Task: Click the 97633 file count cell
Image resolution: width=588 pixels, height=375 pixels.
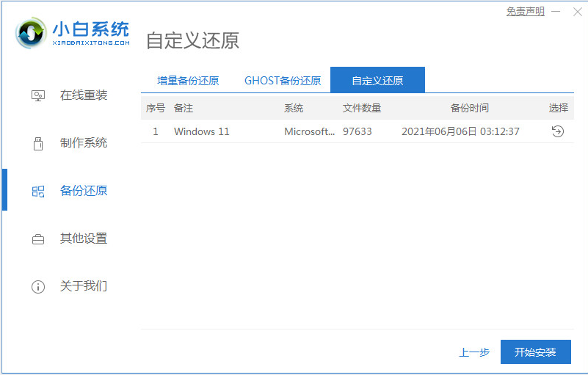Action: pos(357,131)
